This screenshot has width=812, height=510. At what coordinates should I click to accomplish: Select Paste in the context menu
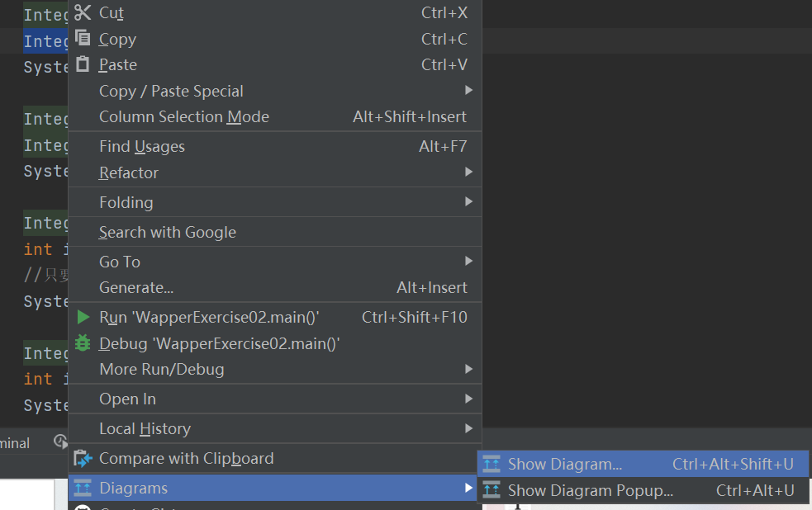(x=275, y=64)
